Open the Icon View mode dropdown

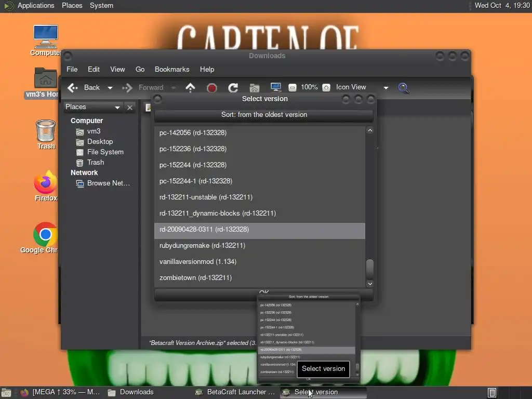click(x=362, y=87)
